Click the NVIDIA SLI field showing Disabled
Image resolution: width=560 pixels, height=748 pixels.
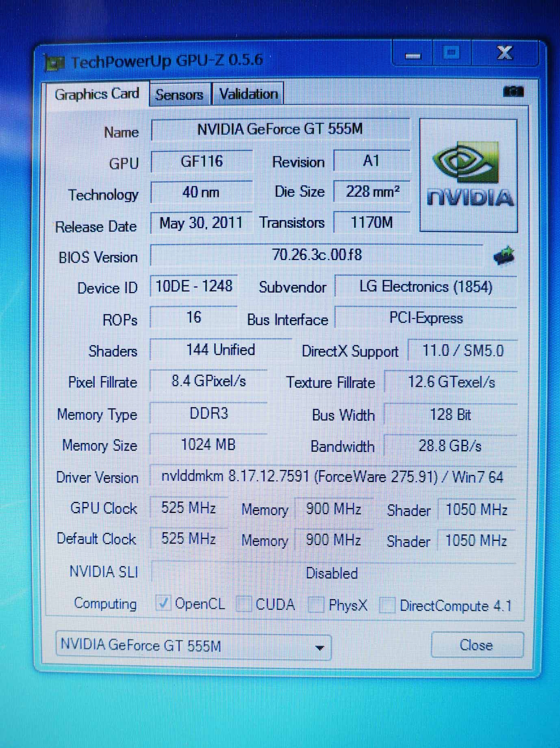[333, 573]
